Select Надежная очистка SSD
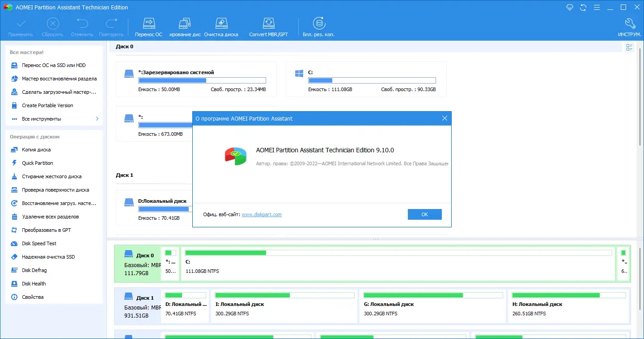The height and width of the screenshot is (339, 644). tap(54, 257)
